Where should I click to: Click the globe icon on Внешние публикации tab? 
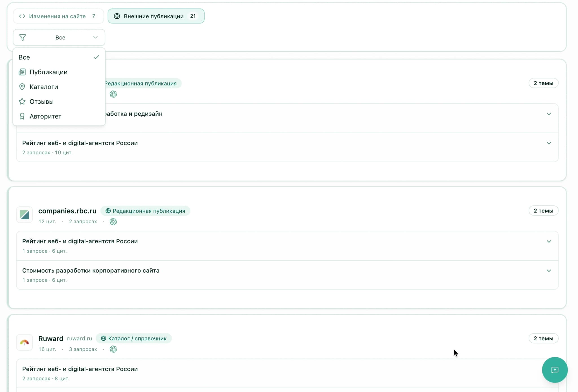tap(117, 16)
